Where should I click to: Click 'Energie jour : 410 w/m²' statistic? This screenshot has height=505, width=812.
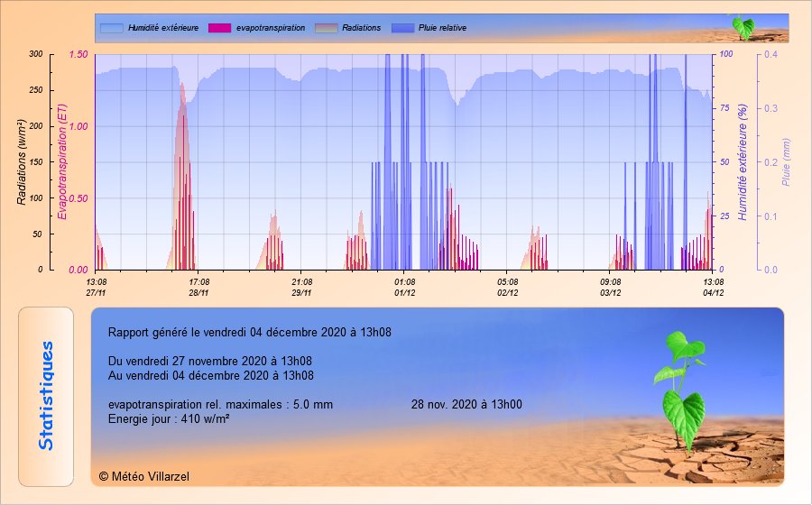point(169,419)
